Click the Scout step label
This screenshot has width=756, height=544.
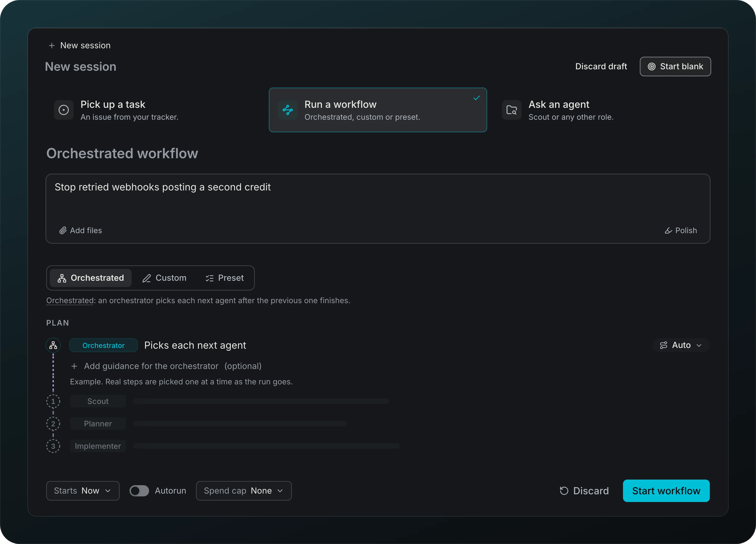98,401
